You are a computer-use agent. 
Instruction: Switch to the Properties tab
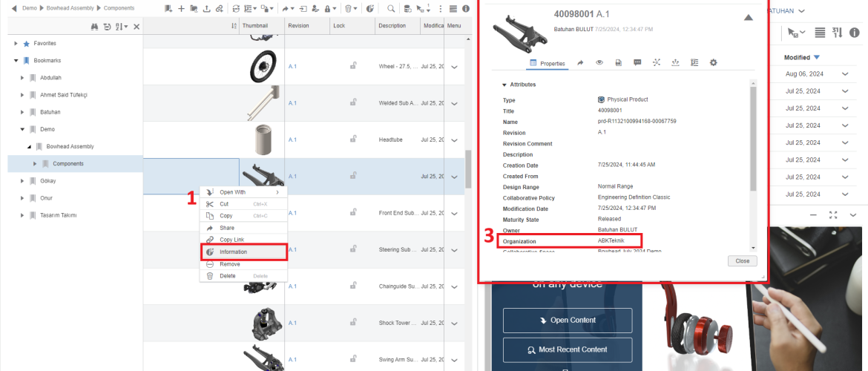coord(548,64)
